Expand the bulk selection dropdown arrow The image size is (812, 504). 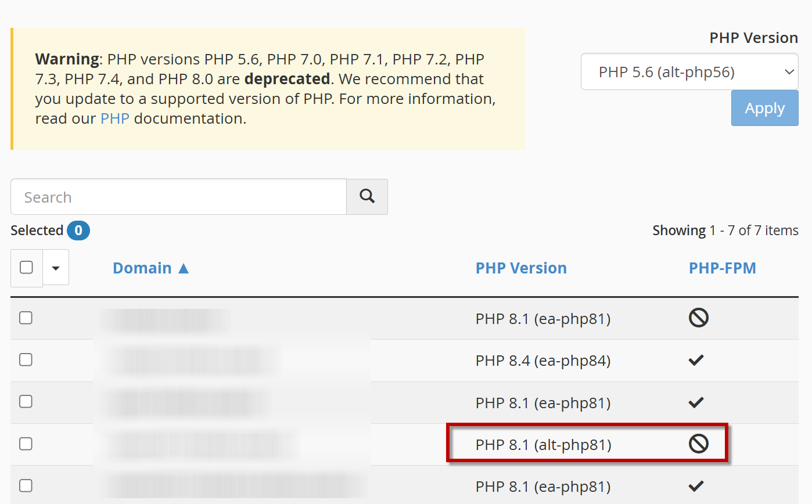coord(56,268)
